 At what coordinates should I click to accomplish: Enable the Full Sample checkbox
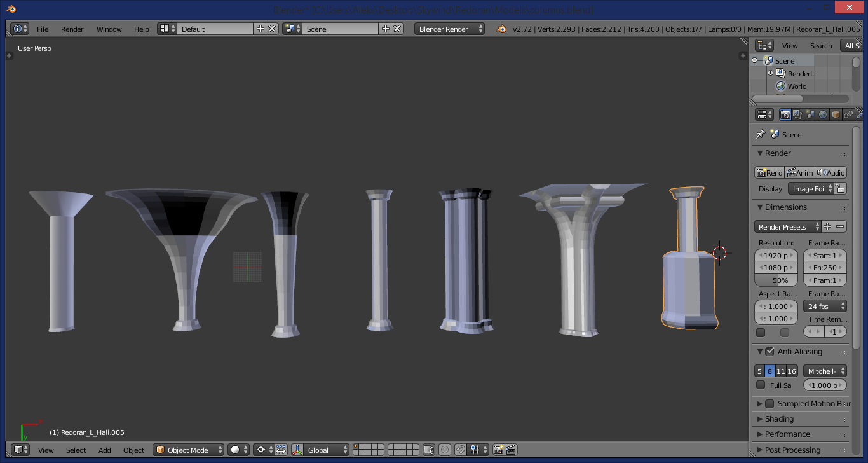761,385
